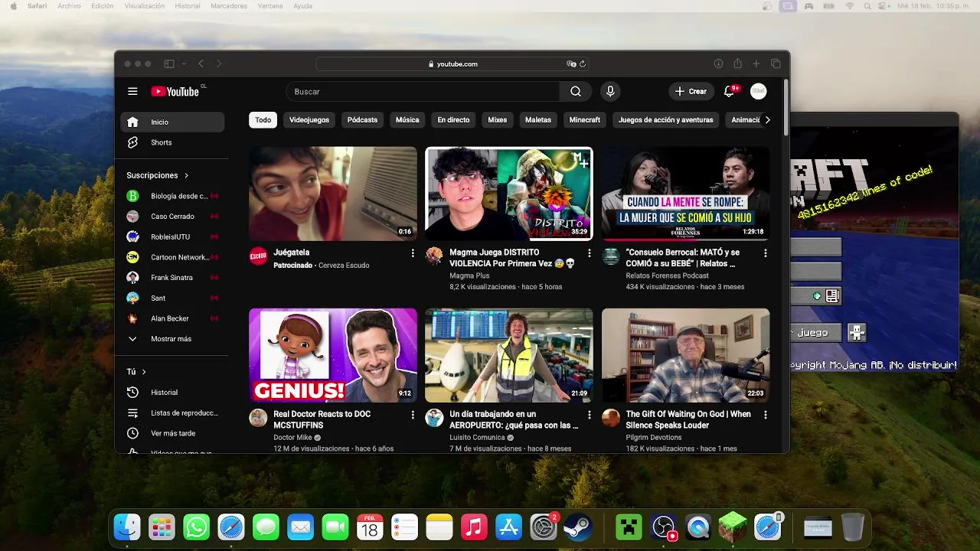Click the Safari share button
The image size is (980, 551).
click(x=737, y=64)
